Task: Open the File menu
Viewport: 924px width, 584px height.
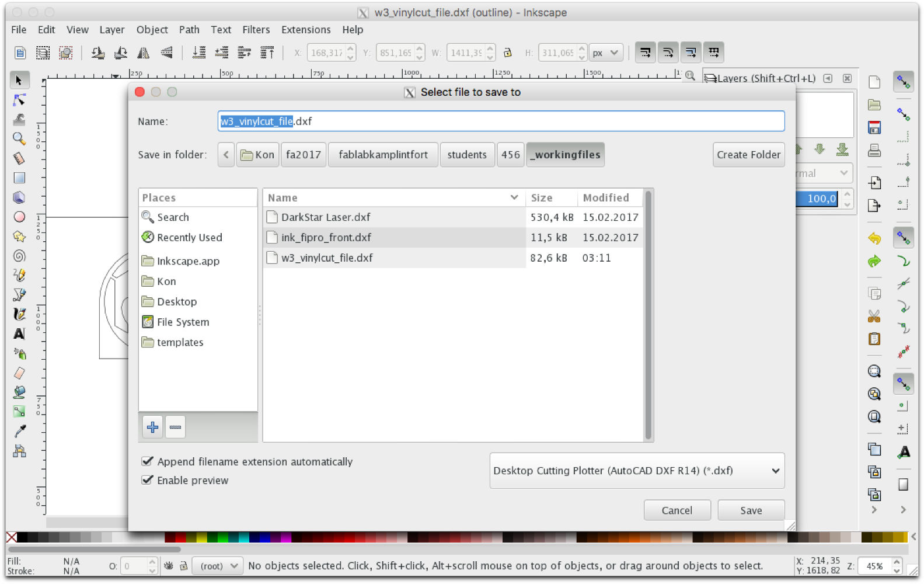Action: tap(19, 30)
